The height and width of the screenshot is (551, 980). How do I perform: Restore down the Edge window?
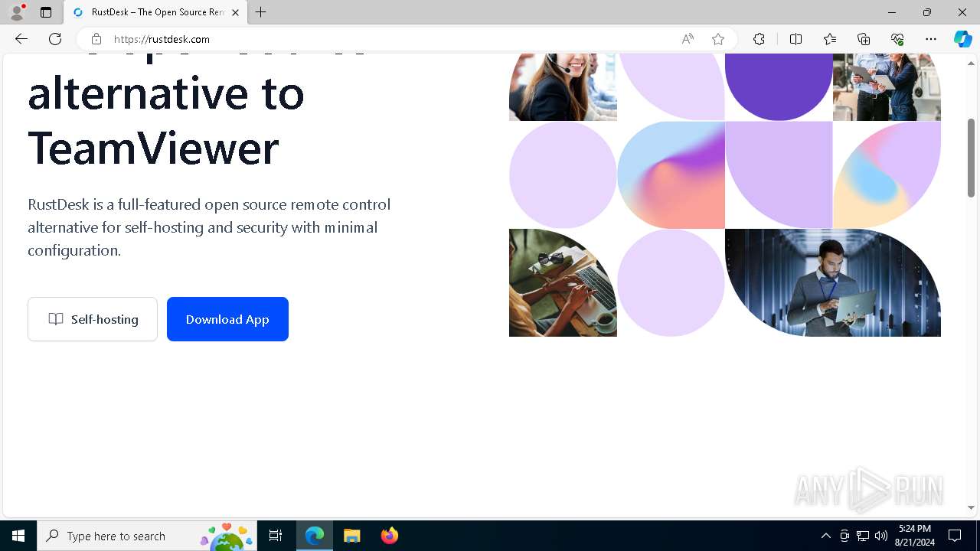[x=927, y=12]
